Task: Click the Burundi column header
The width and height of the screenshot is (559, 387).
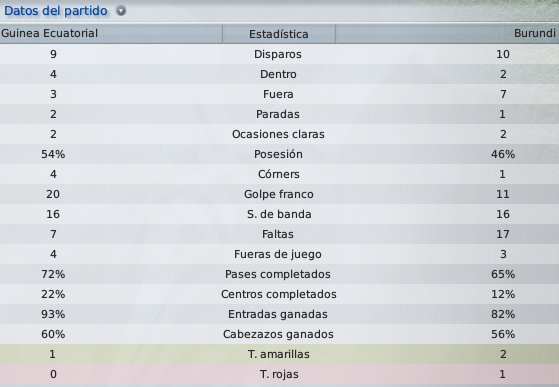Action: [x=447, y=34]
